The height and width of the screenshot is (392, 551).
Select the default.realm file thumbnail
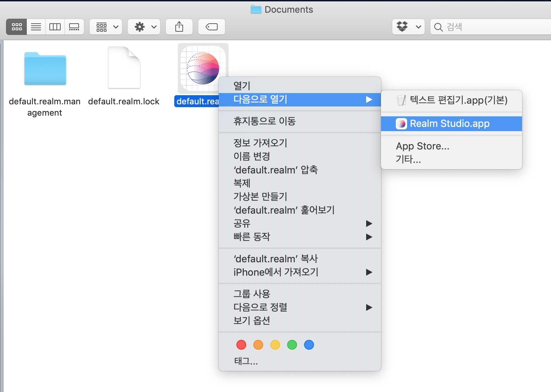[x=203, y=68]
